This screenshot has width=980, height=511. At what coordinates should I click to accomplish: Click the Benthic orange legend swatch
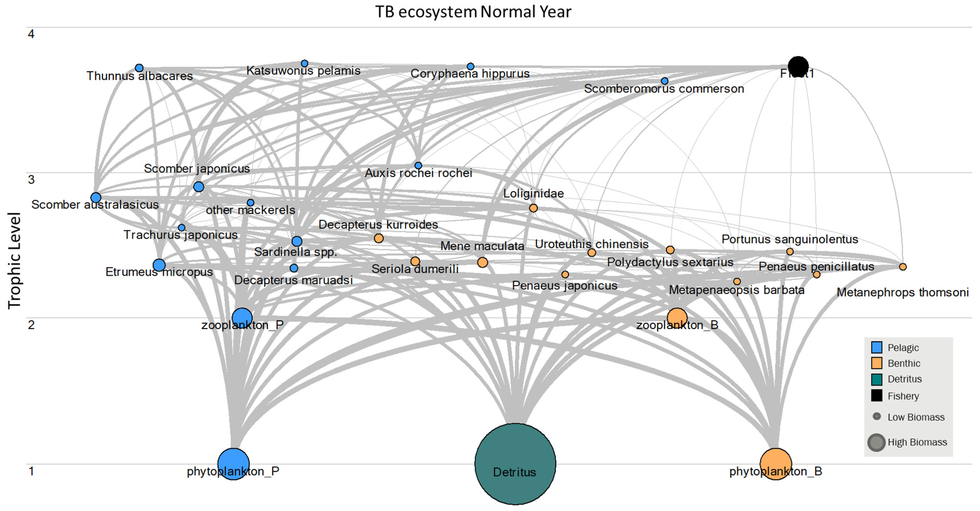pos(877,363)
